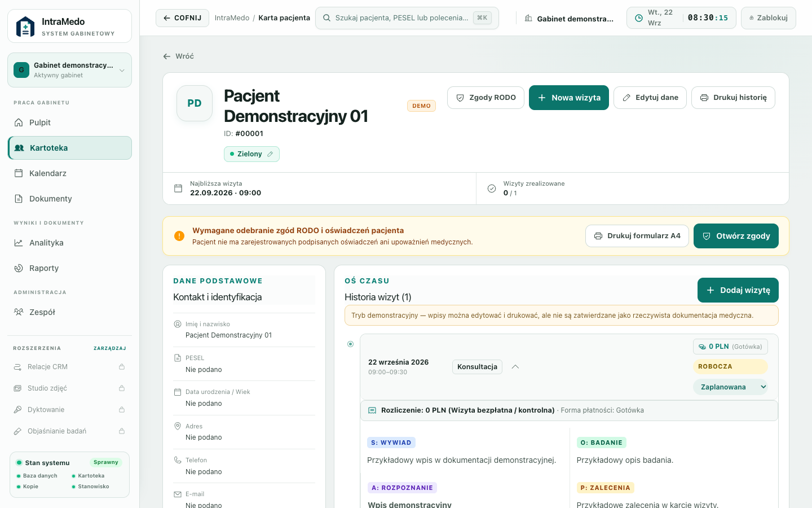Image resolution: width=812 pixels, height=508 pixels.
Task: Click the phone icon by Telefon field
Action: click(x=178, y=460)
